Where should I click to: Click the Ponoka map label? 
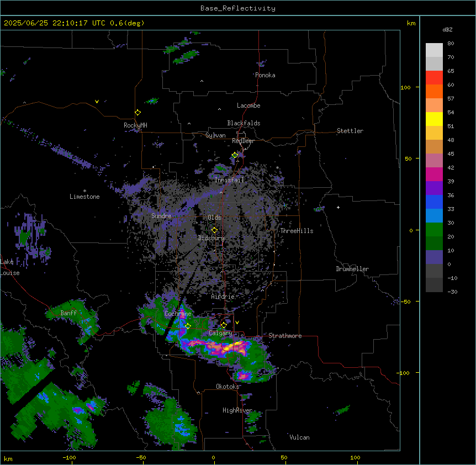(265, 75)
